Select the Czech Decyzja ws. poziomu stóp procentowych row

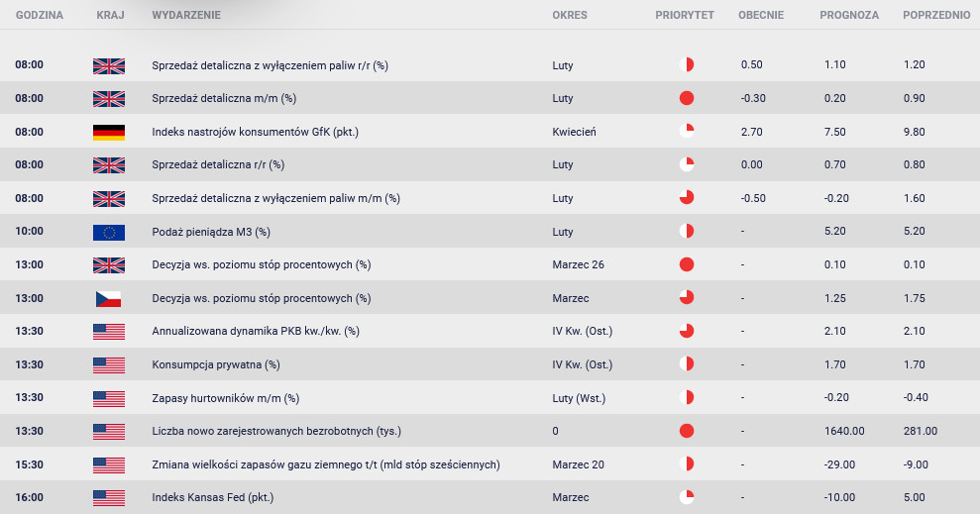[490, 298]
